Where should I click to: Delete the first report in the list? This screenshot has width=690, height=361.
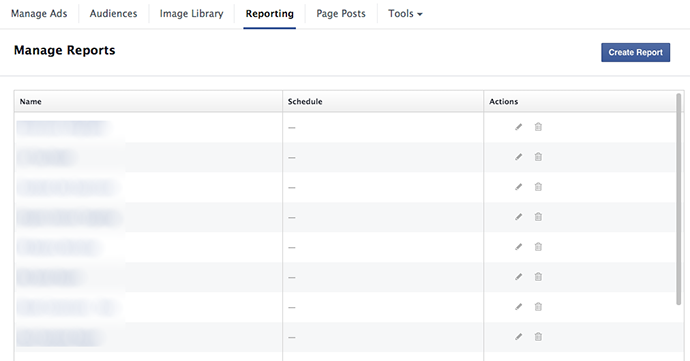tap(538, 127)
